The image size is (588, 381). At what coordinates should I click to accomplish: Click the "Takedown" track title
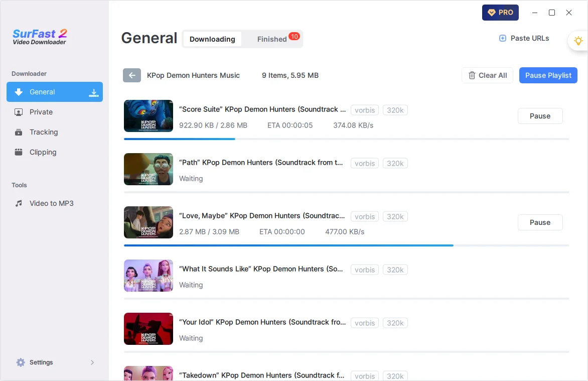(x=262, y=375)
